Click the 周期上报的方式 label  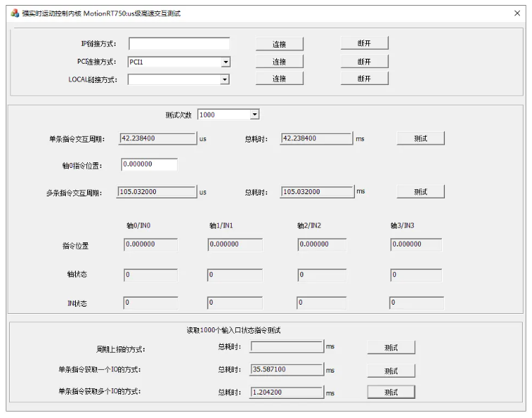121,349
